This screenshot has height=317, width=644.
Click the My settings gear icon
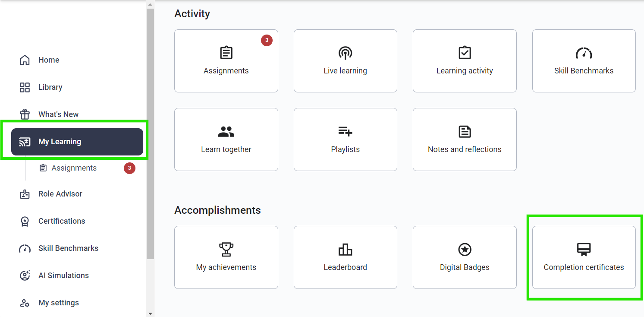click(25, 303)
